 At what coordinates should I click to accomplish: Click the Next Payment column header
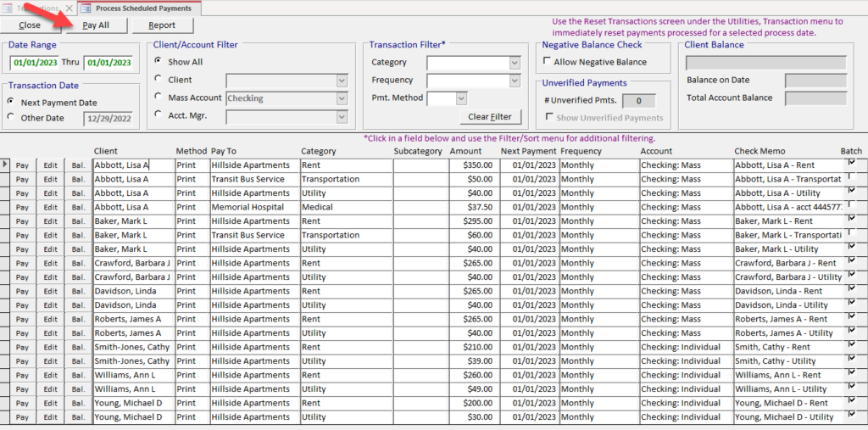pos(528,151)
